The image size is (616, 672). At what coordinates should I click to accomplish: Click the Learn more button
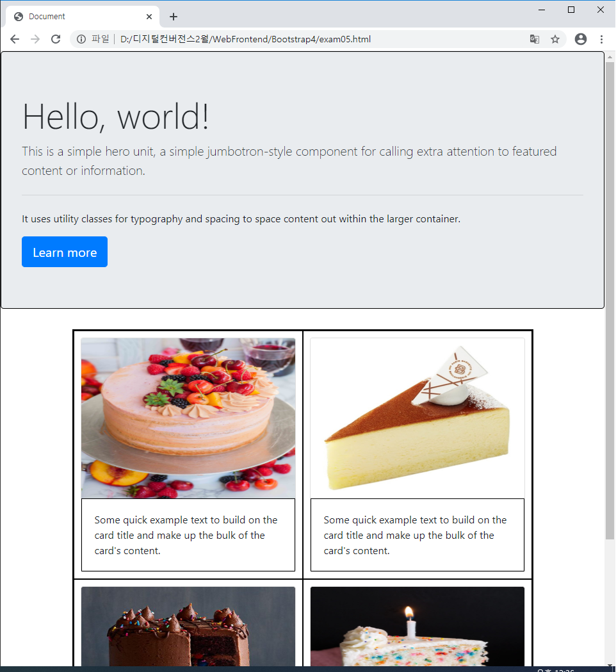point(65,252)
